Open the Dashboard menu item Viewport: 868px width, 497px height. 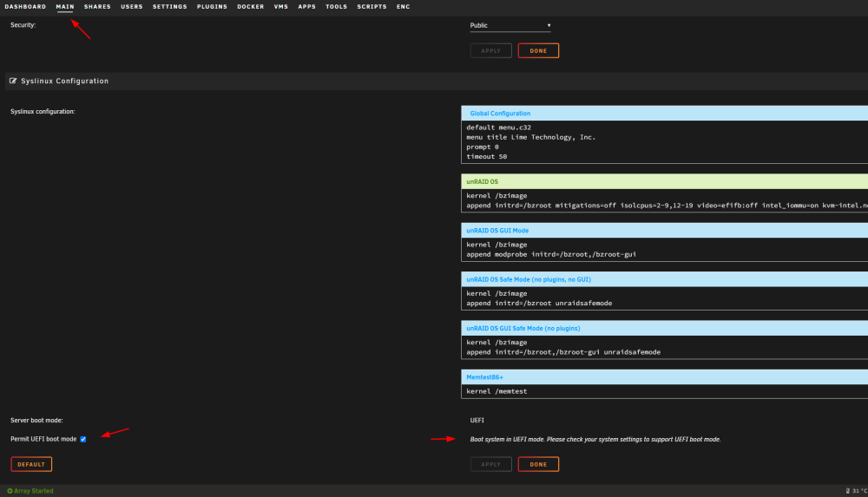[x=25, y=7]
